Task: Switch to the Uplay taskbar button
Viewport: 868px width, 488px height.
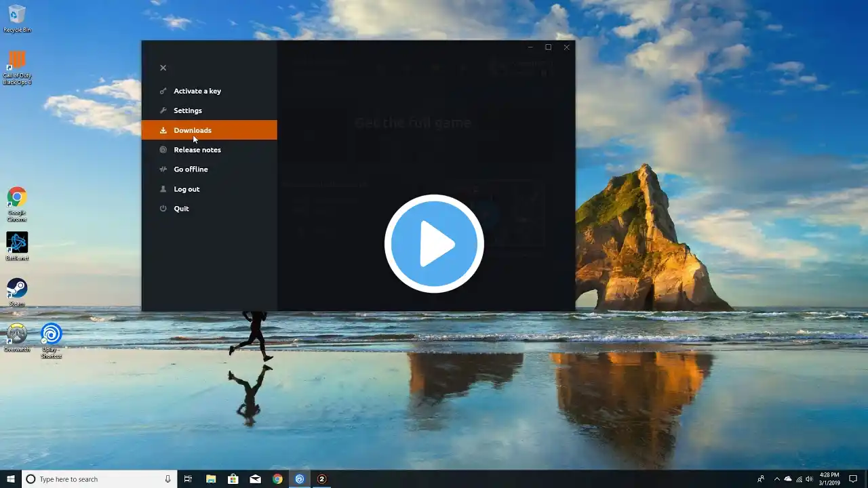Action: [x=300, y=479]
